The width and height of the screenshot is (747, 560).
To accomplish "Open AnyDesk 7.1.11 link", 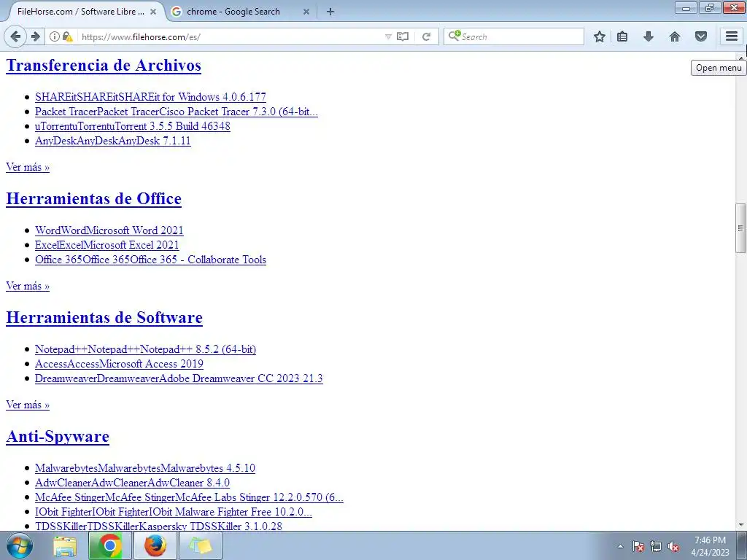I will 113,141.
